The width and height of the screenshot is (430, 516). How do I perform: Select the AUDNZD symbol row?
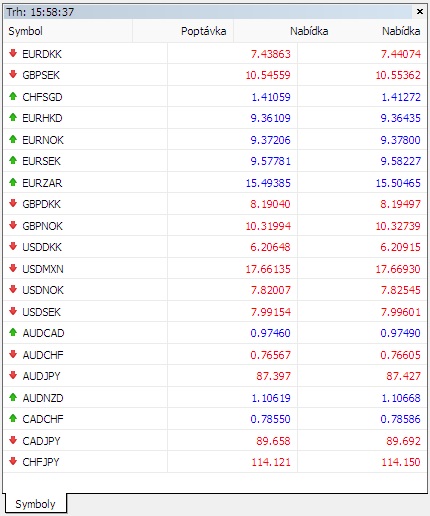tap(215, 398)
